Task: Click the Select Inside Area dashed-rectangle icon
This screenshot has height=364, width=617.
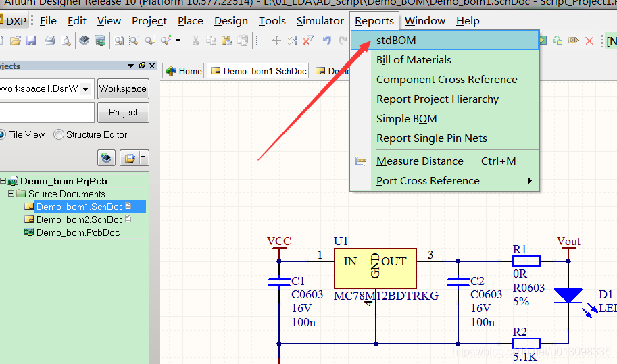Action: pyautogui.click(x=261, y=41)
